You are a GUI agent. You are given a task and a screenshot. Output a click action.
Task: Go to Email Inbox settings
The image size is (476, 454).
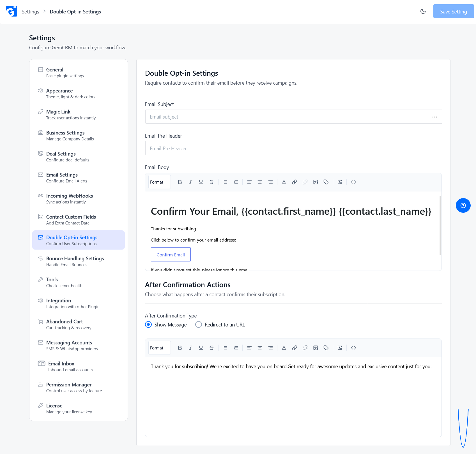tap(79, 366)
